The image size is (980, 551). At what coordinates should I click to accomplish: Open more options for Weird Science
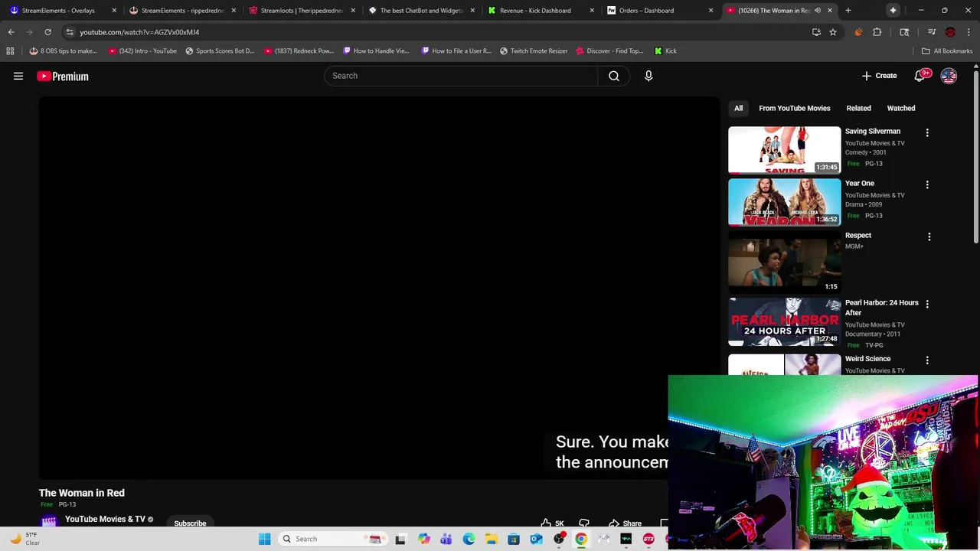click(927, 360)
